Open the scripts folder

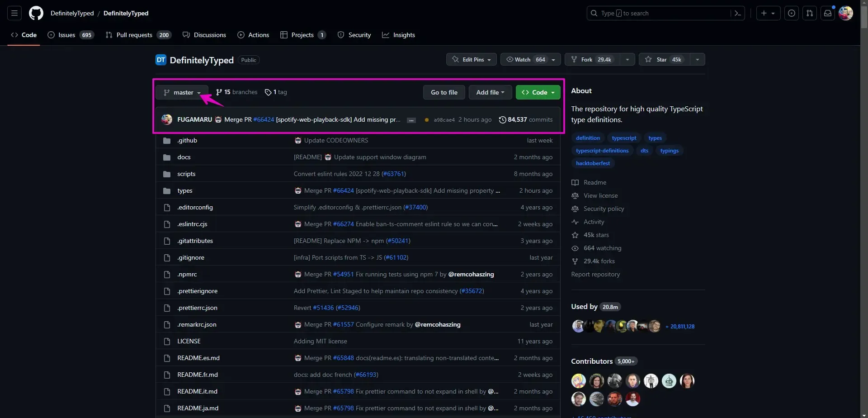coord(186,174)
